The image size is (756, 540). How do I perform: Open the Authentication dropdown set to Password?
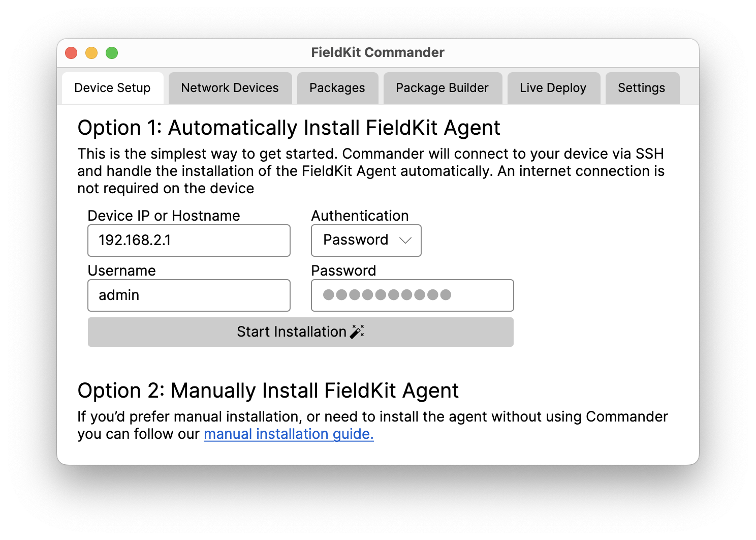coord(366,240)
